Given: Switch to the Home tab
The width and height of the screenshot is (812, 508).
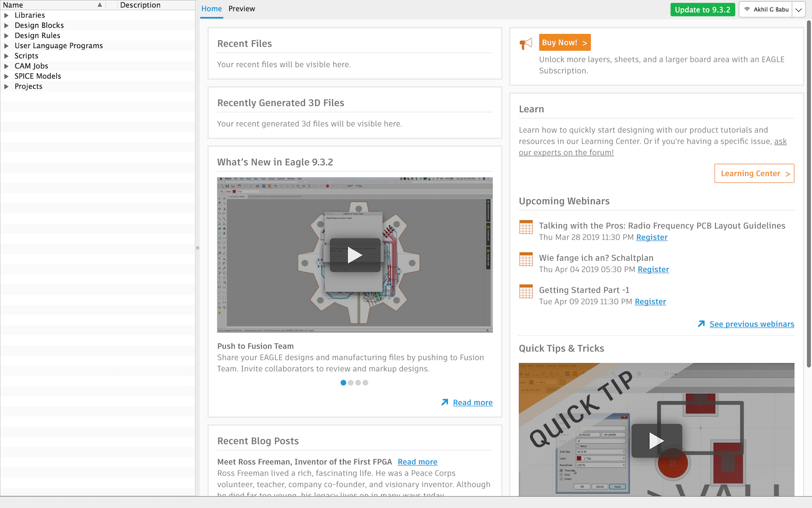Looking at the screenshot, I should (211, 9).
